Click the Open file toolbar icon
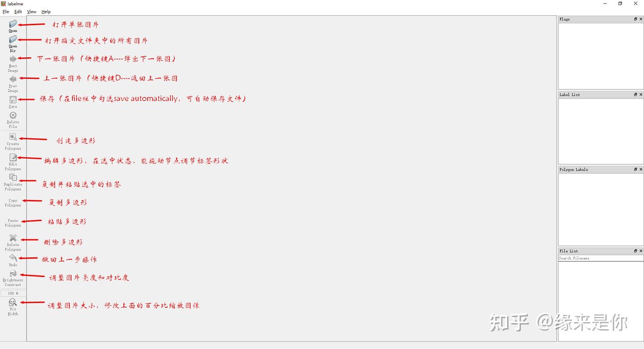Viewport: 644px width, 349px height. click(x=13, y=24)
